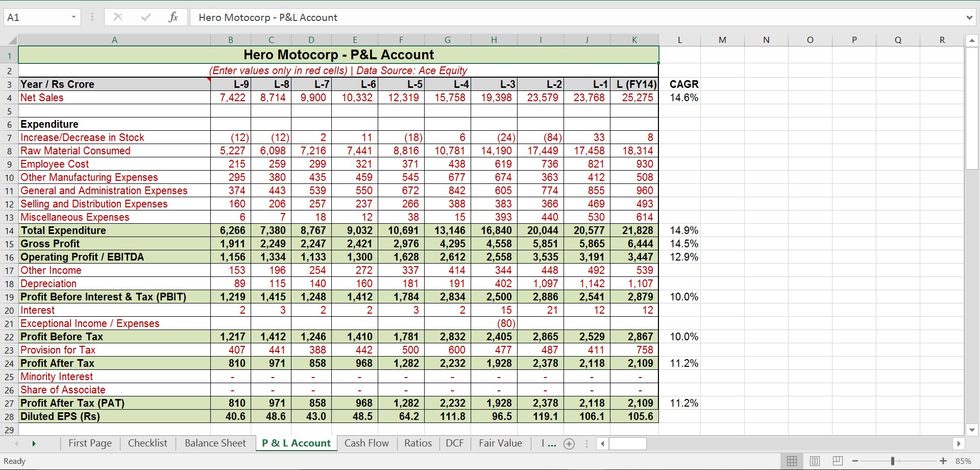Viewport: 980px width, 470px height.
Task: Add a new sheet with plus icon
Action: (x=569, y=444)
